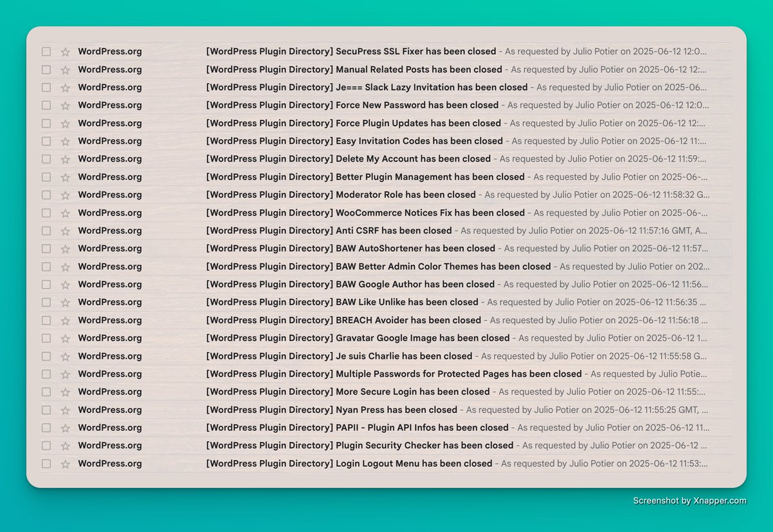Star the Nyan Press email

coord(65,410)
